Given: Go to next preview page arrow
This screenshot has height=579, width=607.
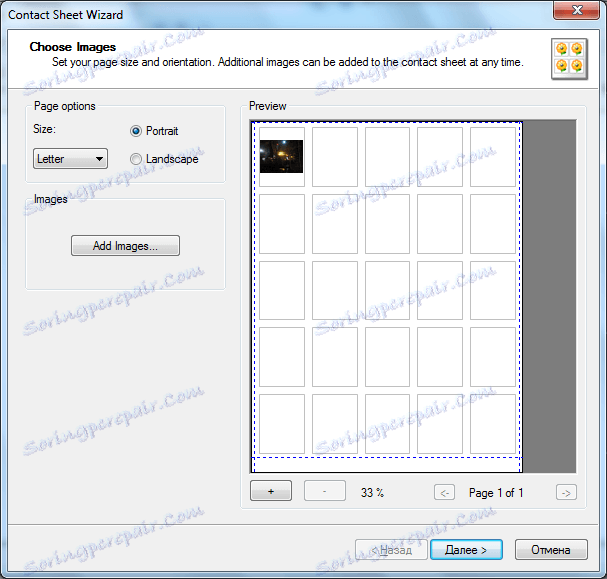Looking at the screenshot, I should point(566,493).
